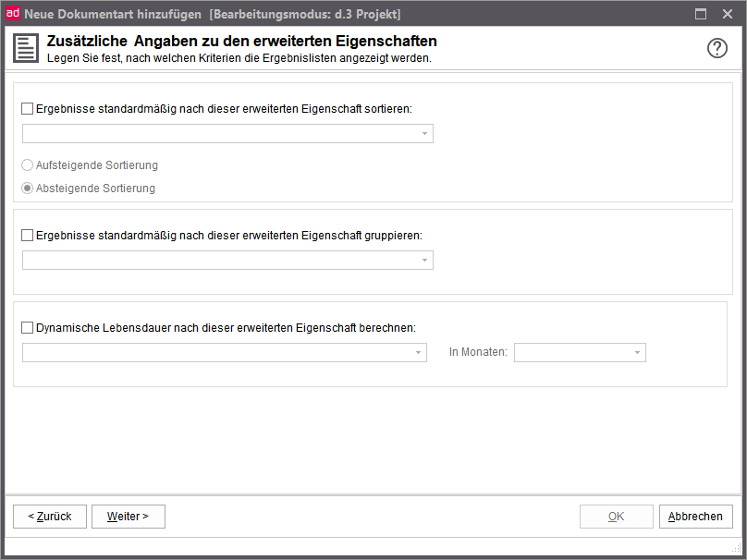Enable default grouping by extended property checkbox
Screen dimensions: 747x560
pos(28,236)
